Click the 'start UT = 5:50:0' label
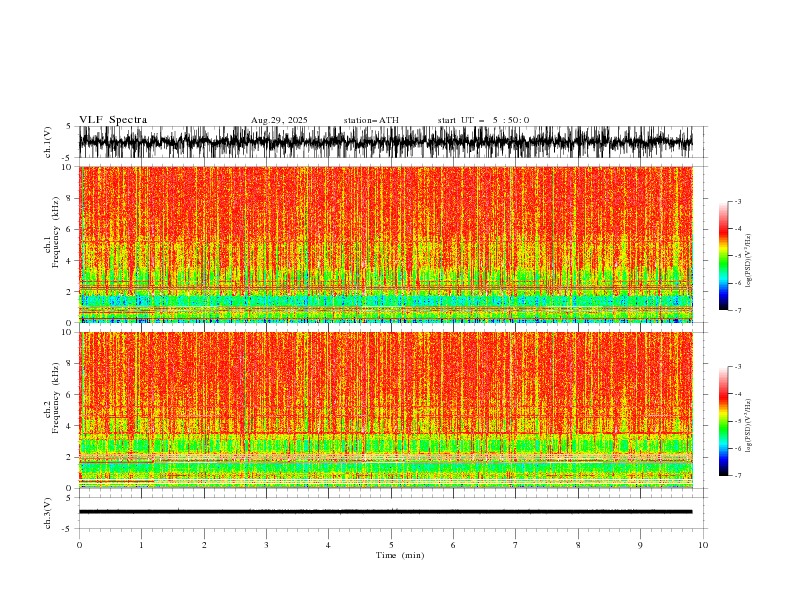This screenshot has width=792, height=612. pyautogui.click(x=483, y=120)
